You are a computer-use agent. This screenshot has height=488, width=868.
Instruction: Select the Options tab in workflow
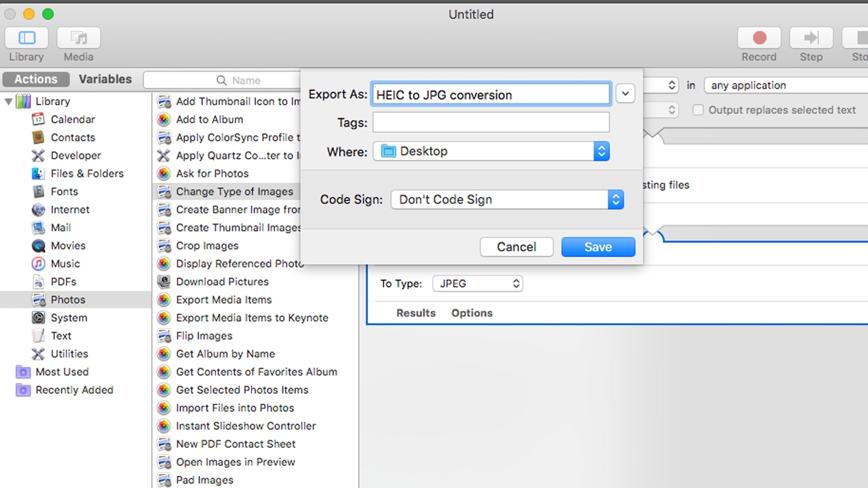[x=471, y=313]
